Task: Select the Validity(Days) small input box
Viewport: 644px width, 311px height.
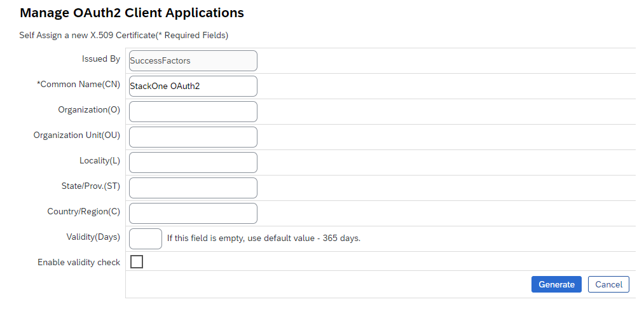Action: tap(146, 238)
